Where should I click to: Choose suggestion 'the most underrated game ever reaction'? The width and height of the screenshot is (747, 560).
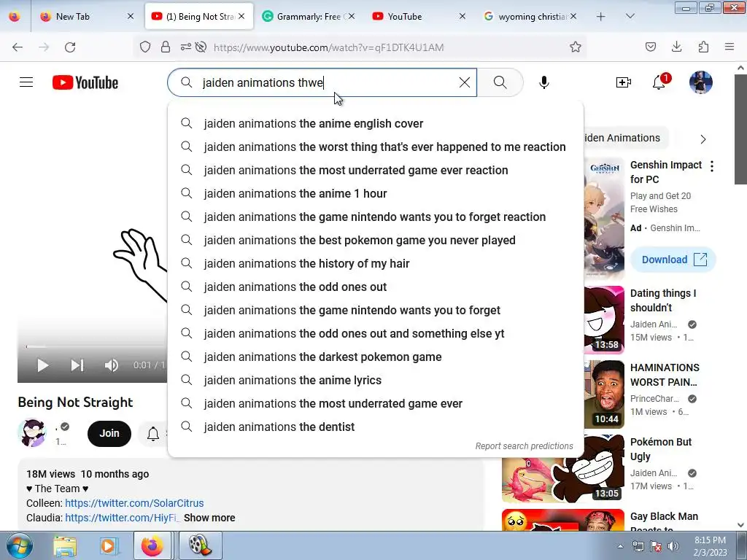tap(376, 170)
